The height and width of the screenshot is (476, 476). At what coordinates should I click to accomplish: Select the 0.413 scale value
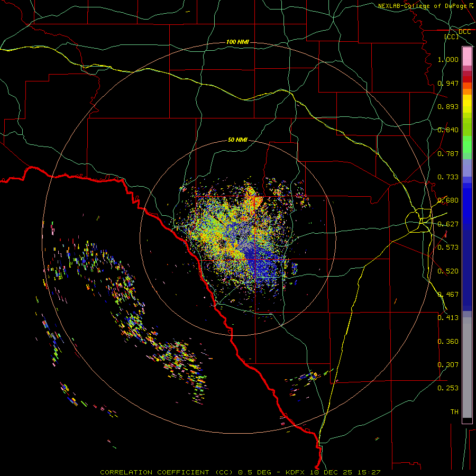pos(448,318)
